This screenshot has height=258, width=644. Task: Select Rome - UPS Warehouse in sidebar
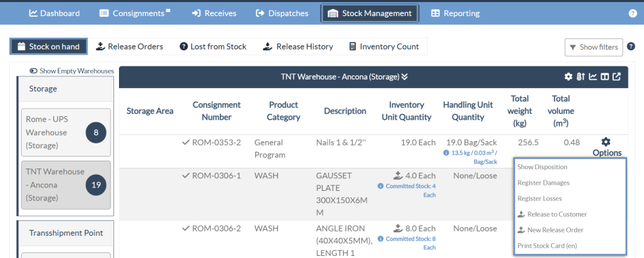click(66, 132)
